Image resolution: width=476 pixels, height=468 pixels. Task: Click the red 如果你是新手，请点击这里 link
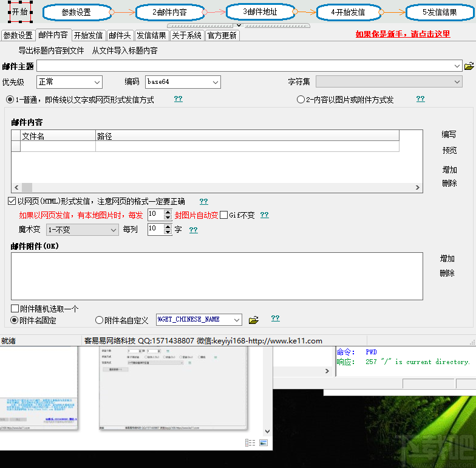pyautogui.click(x=403, y=34)
